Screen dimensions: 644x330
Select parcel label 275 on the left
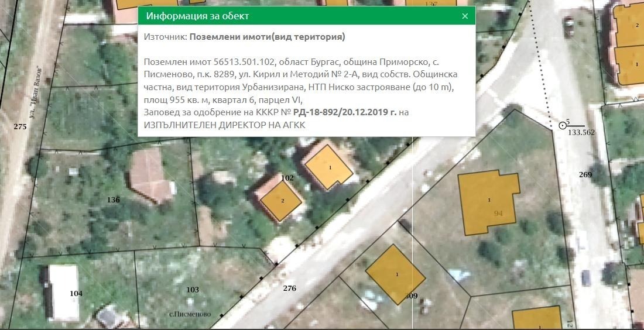point(20,126)
